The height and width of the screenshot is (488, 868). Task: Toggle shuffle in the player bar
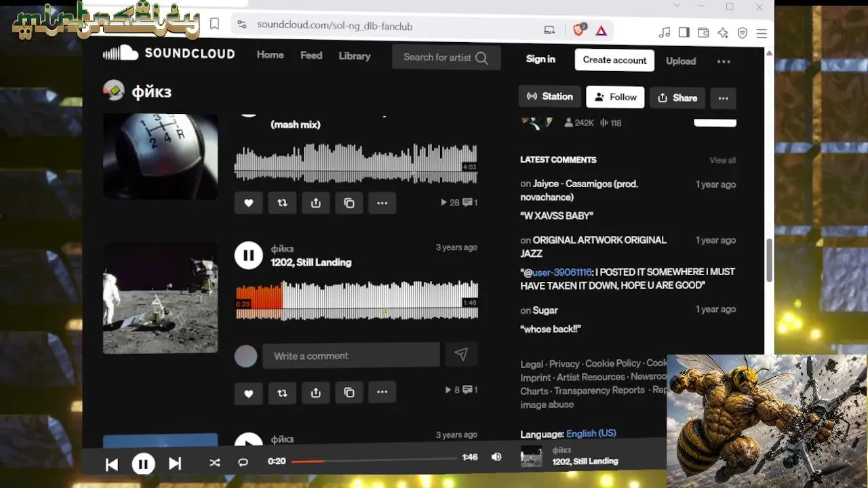pyautogui.click(x=214, y=463)
